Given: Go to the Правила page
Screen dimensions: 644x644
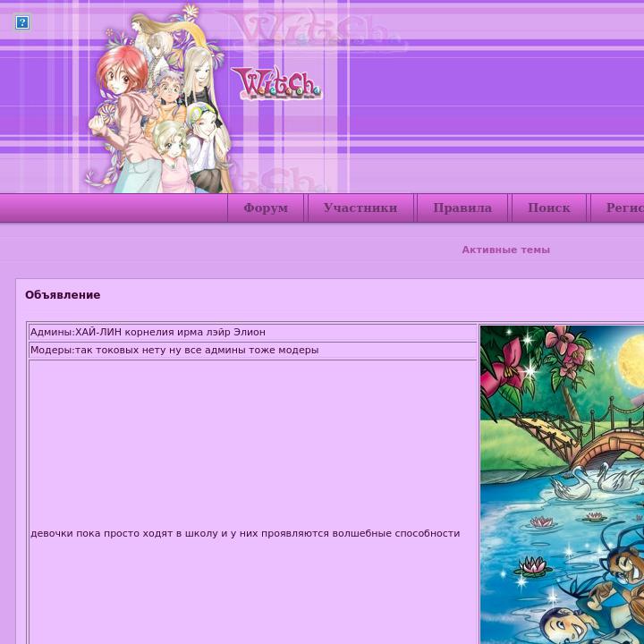Looking at the screenshot, I should (462, 208).
